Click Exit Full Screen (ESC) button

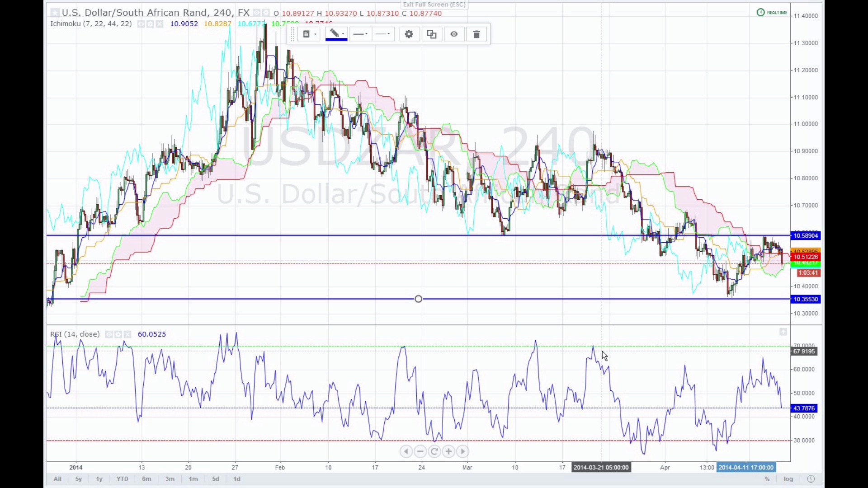pos(434,5)
